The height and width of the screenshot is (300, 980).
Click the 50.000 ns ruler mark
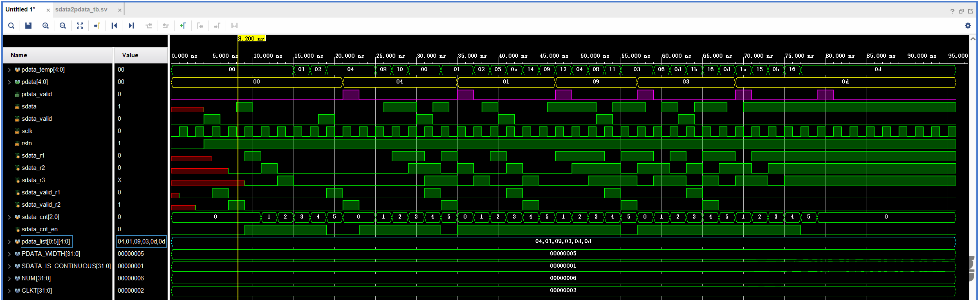pyautogui.click(x=595, y=56)
